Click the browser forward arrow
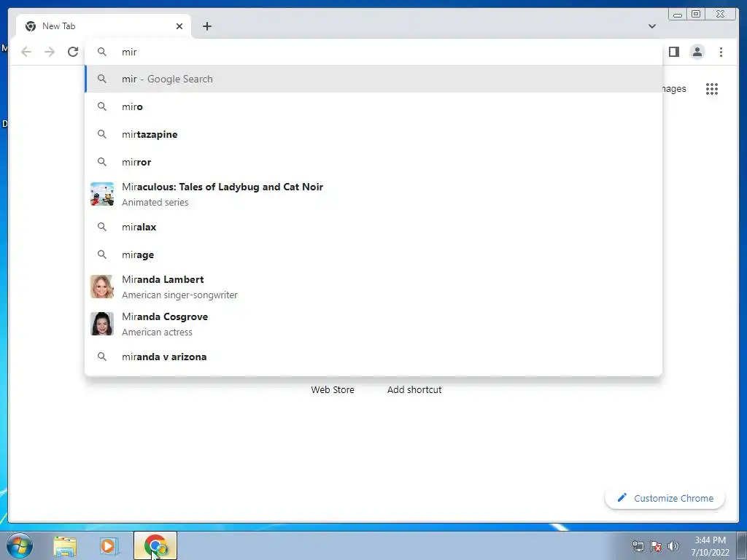This screenshot has width=747, height=560. 50,52
